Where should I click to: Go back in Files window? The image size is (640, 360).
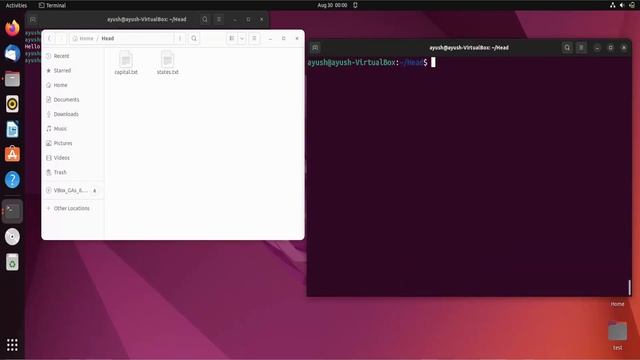(x=49, y=38)
